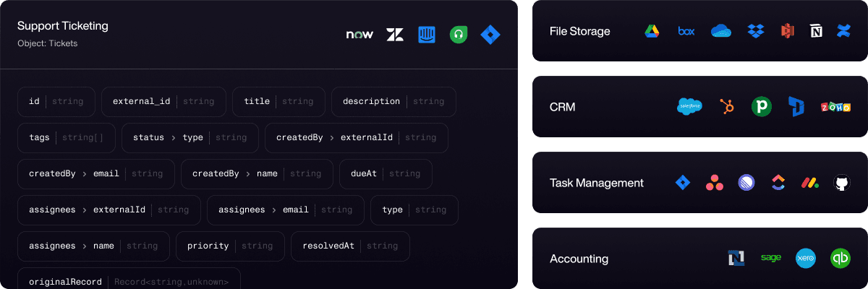
Task: Open the Accounting category card
Action: (699, 259)
